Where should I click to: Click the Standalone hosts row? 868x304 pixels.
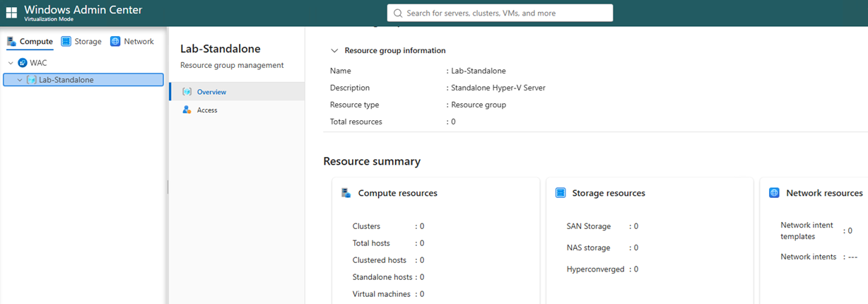[x=388, y=277]
